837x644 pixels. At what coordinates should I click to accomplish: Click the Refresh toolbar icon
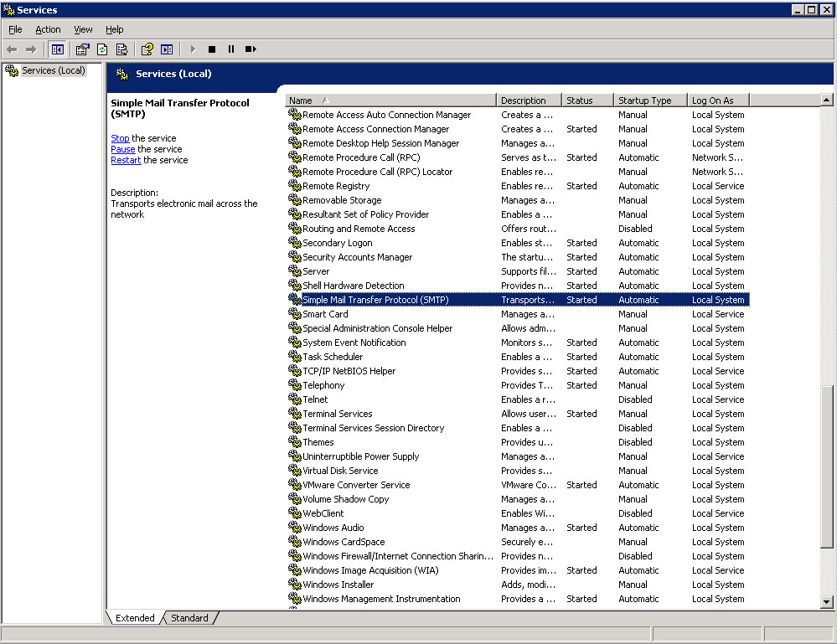pos(102,49)
